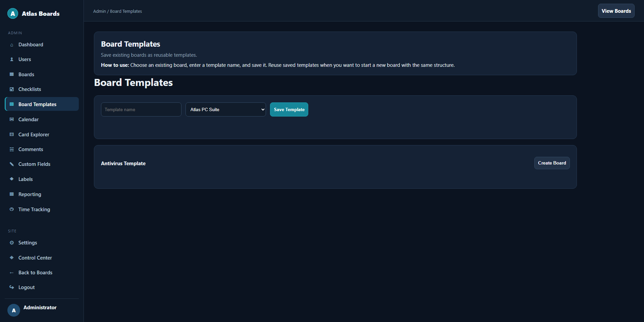Click the Card Explorer icon
This screenshot has height=322, width=644.
tap(12, 135)
